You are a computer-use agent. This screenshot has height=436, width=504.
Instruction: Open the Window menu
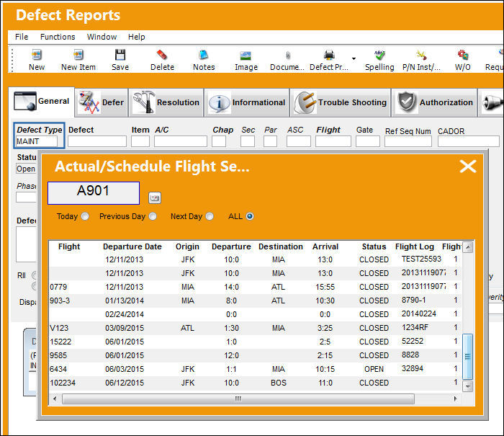point(102,37)
